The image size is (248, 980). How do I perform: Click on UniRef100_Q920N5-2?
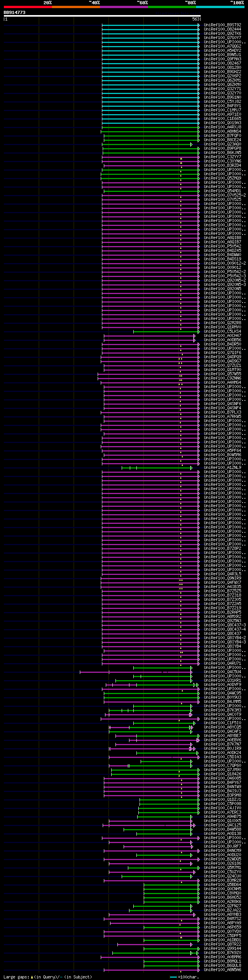pyautogui.click(x=225, y=280)
